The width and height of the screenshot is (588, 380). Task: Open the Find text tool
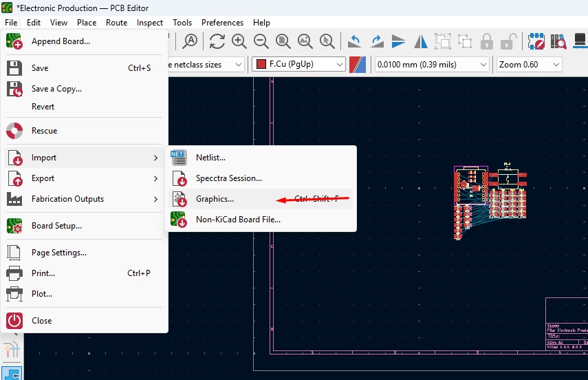[190, 41]
